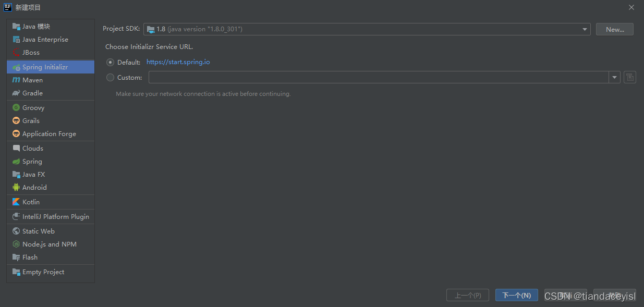Click into the Custom URL text field
Screen dimensions: 644x307
tap(379, 77)
